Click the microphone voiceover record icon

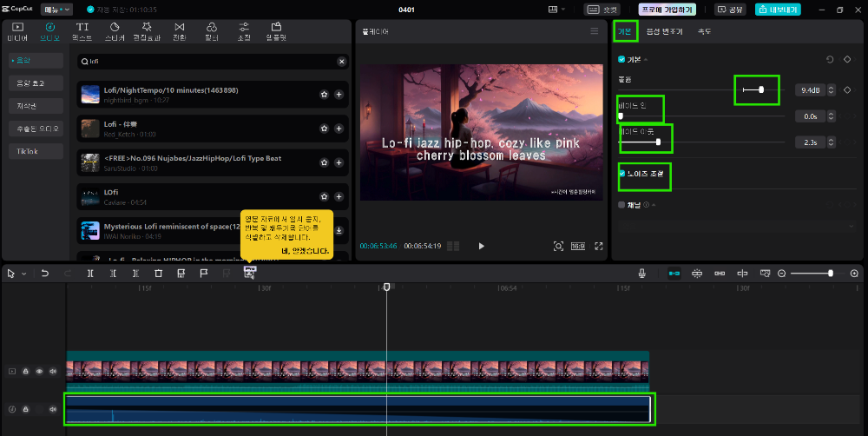coord(641,273)
